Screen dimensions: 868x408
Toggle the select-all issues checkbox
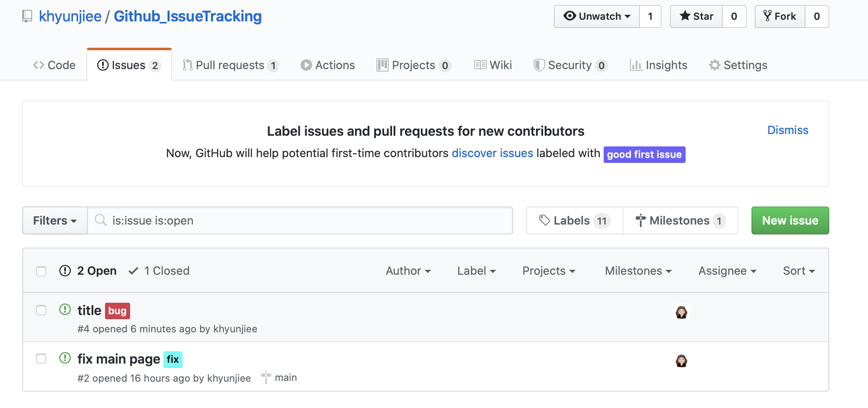coord(41,271)
